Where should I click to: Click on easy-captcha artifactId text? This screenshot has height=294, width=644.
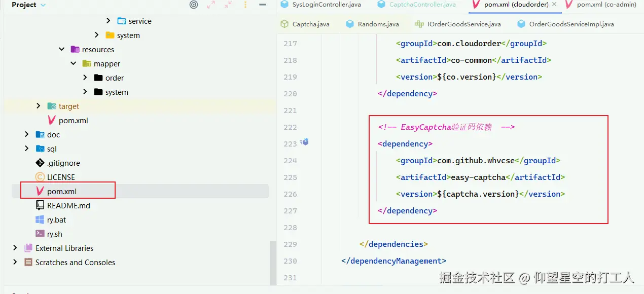(478, 177)
